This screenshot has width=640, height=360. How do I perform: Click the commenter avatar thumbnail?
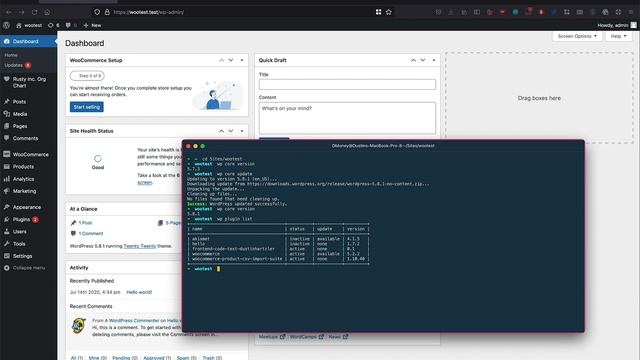pyautogui.click(x=78, y=326)
